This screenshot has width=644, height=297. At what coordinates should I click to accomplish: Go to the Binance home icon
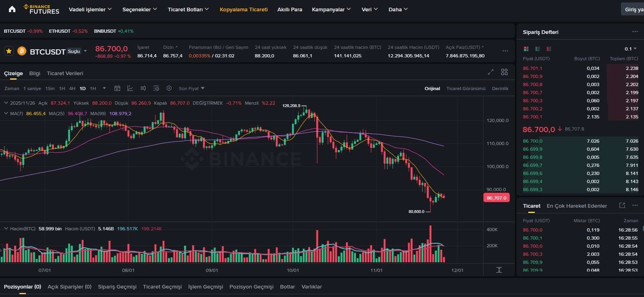[x=12, y=9]
